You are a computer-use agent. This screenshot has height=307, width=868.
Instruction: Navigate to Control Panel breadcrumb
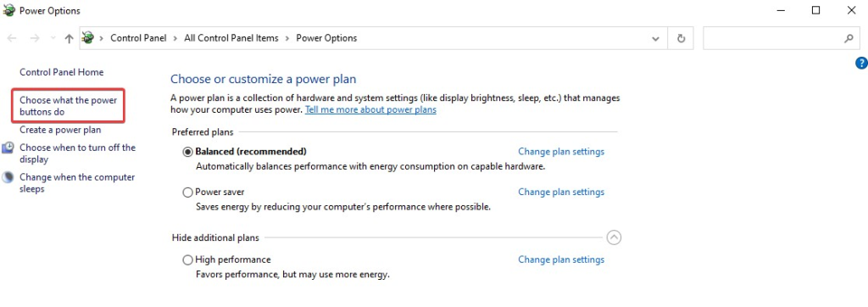[x=138, y=38]
